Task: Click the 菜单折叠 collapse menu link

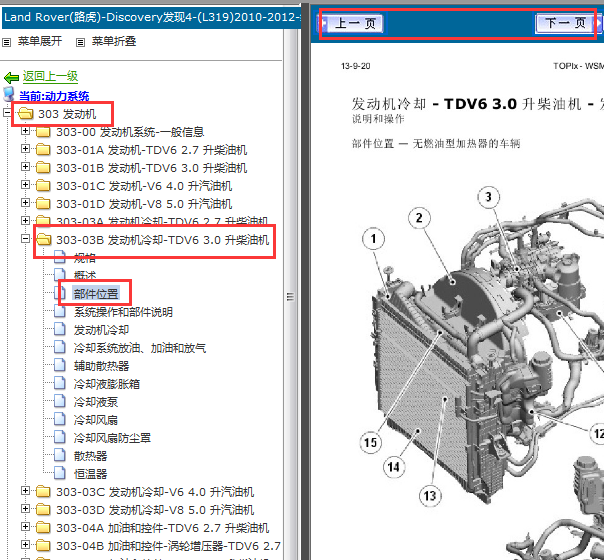Action: click(114, 41)
